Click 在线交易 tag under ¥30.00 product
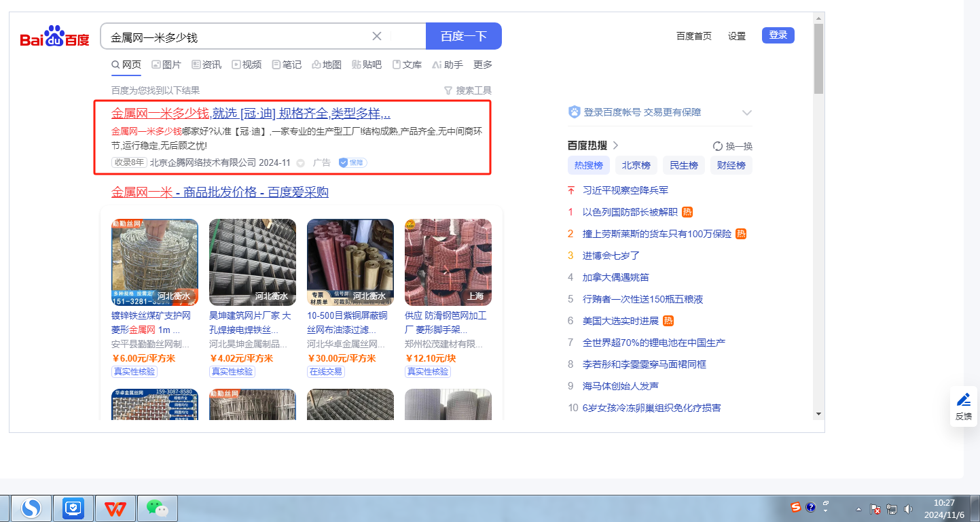 326,372
